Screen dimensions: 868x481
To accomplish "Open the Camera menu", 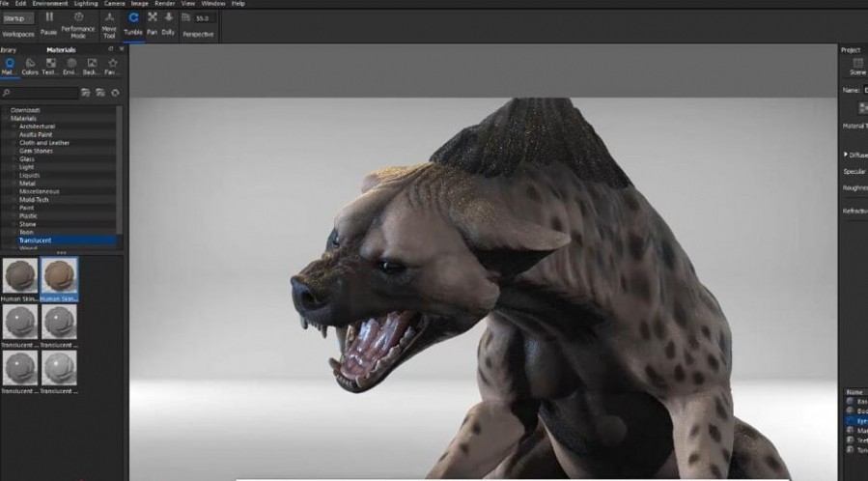I will tap(115, 3).
